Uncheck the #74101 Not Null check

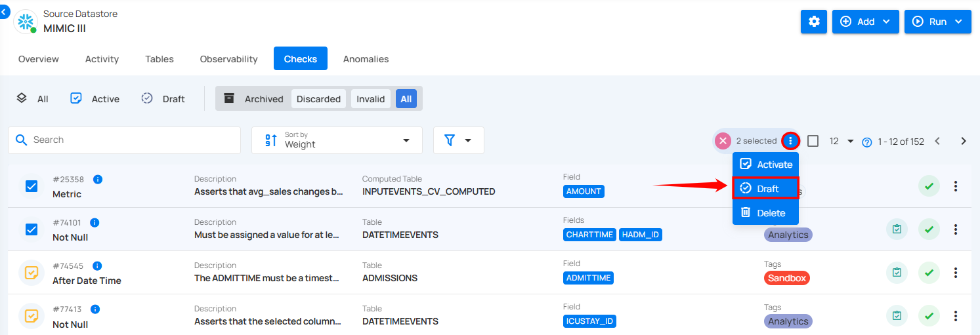32,229
